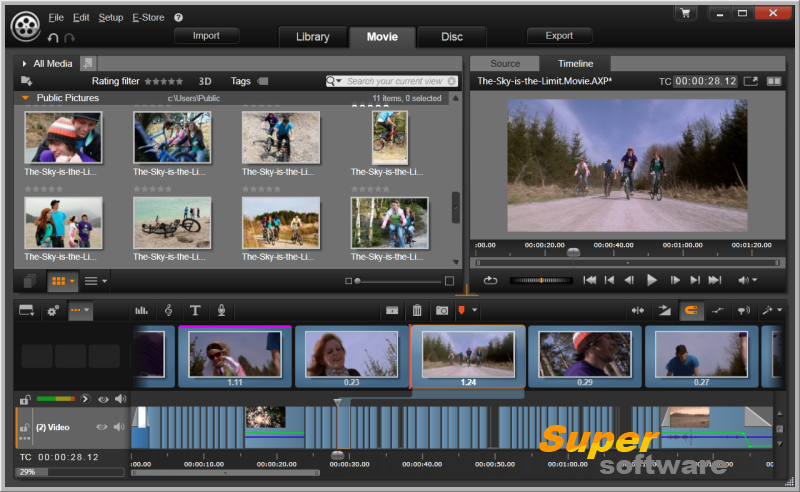The height and width of the screenshot is (492, 800).
Task: Click the Import button
Action: 206,36
